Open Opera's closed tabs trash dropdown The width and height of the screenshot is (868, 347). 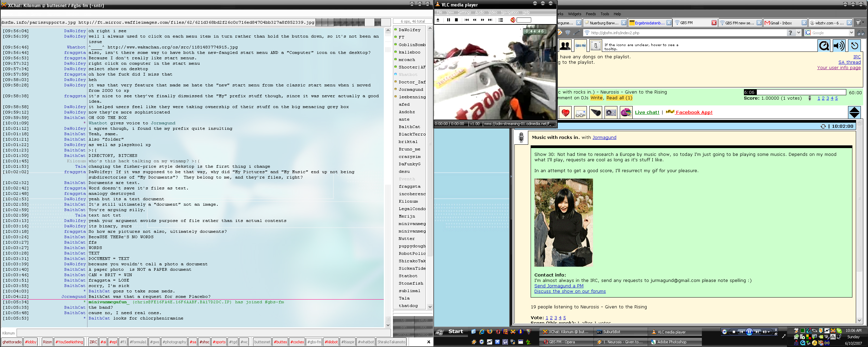pyautogui.click(x=860, y=23)
